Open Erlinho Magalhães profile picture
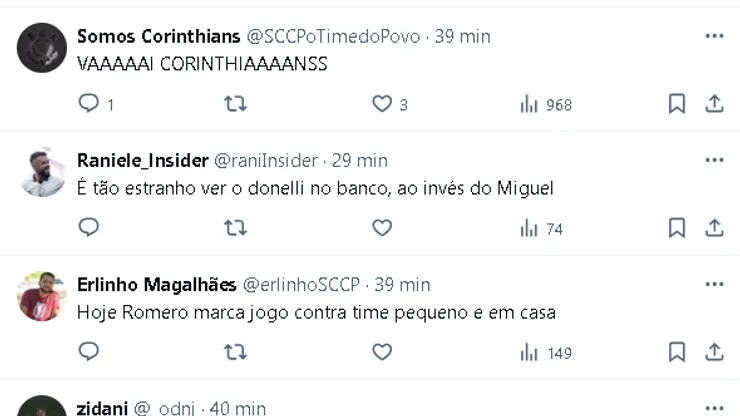The width and height of the screenshot is (740, 416). click(x=43, y=296)
